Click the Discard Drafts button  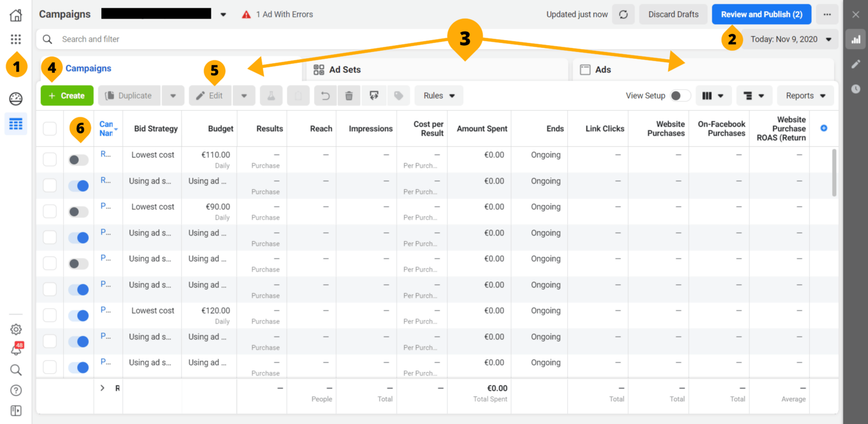click(x=673, y=14)
